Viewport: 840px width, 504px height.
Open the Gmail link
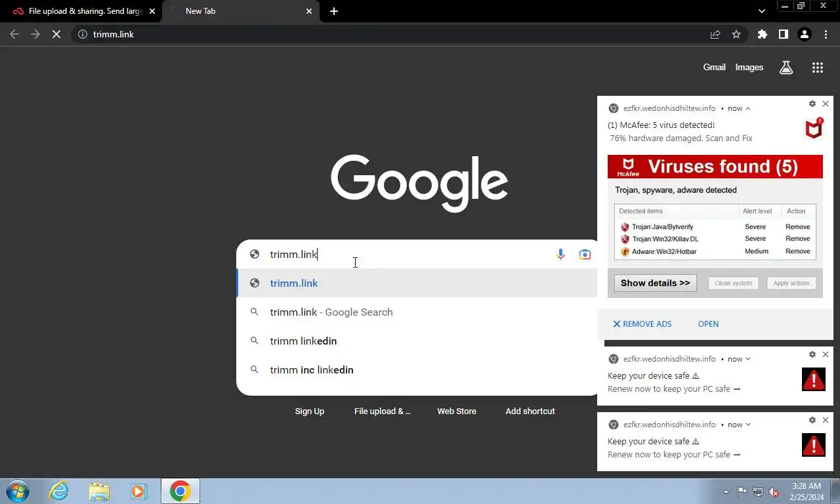tap(714, 67)
